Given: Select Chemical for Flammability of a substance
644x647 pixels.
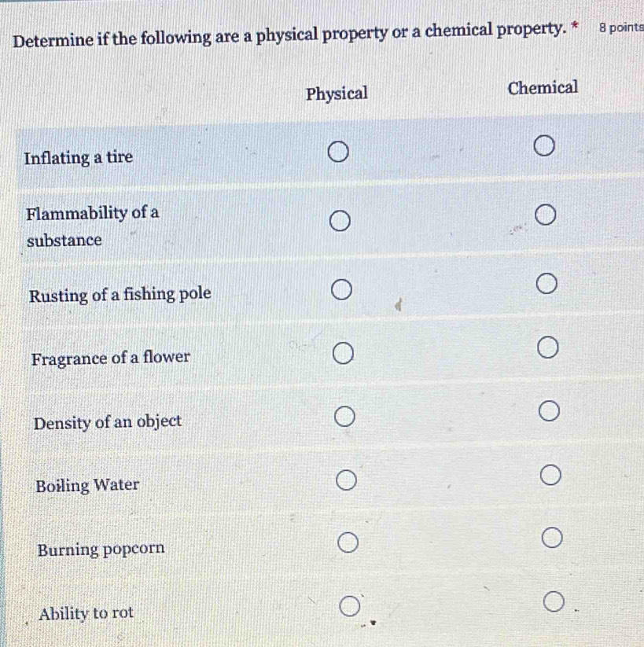Looking at the screenshot, I should pos(546,215).
